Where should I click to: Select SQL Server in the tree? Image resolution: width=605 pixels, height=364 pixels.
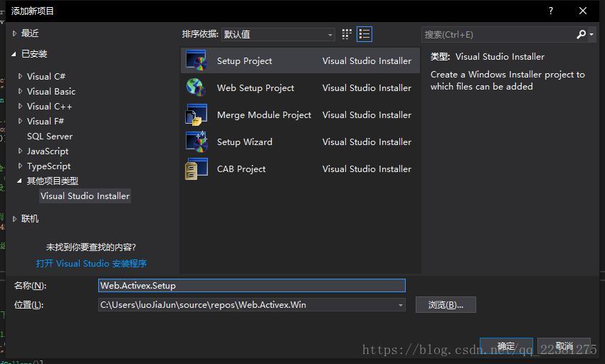[49, 136]
